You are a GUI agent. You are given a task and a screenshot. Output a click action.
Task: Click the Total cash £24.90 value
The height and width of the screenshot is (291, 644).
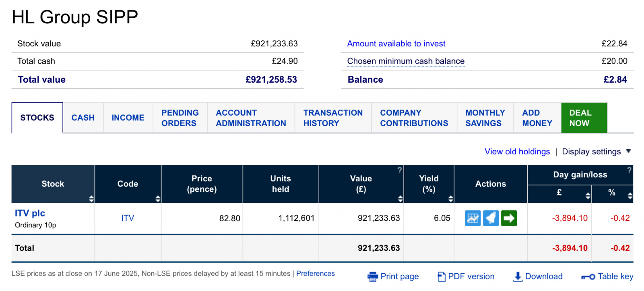click(x=285, y=61)
